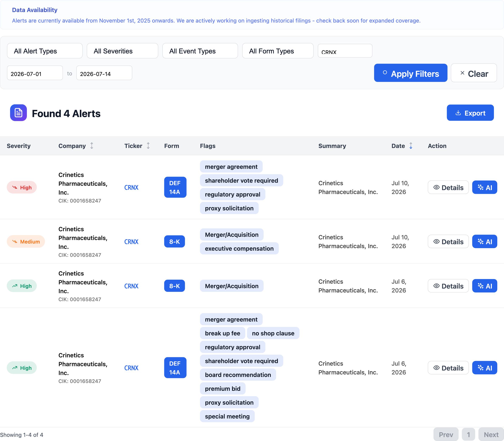
Task: Sort by Company column arrows
Action: coord(92,146)
